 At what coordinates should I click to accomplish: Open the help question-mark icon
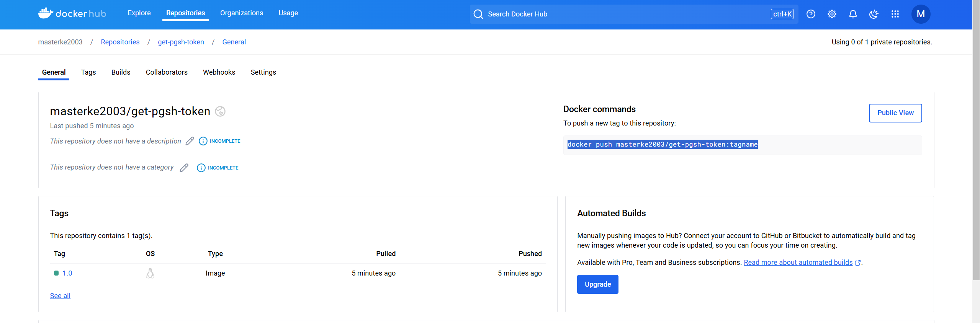tap(811, 14)
